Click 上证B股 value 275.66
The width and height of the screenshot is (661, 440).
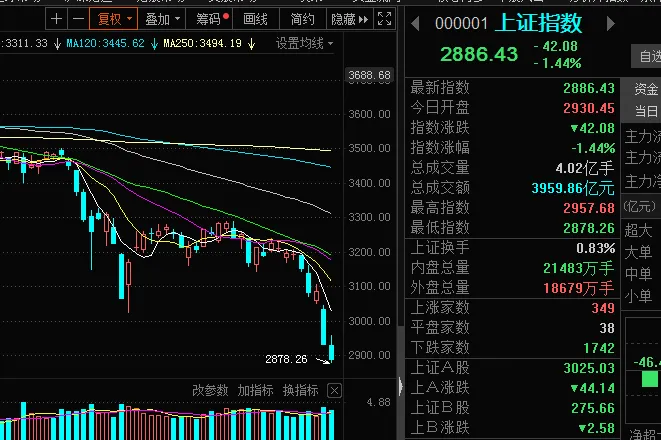tap(592, 408)
